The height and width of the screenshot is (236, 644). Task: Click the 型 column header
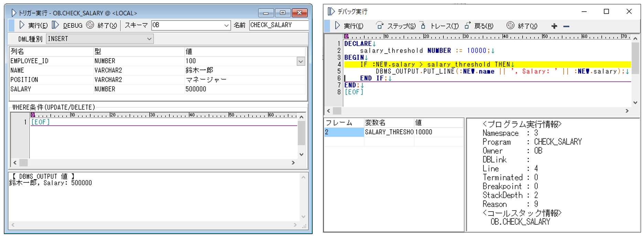(139, 52)
